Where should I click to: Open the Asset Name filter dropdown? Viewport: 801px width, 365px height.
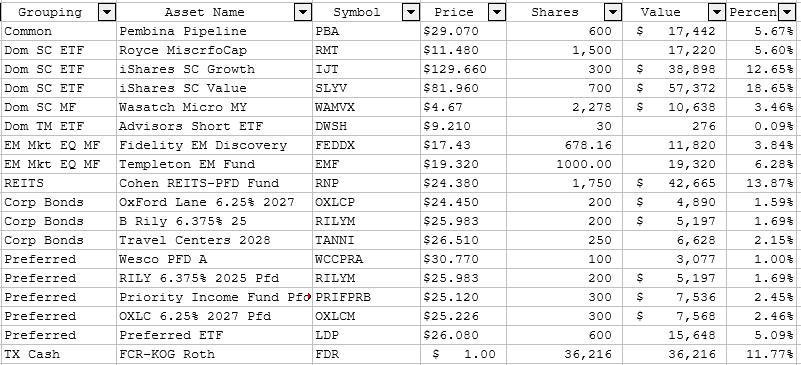303,12
